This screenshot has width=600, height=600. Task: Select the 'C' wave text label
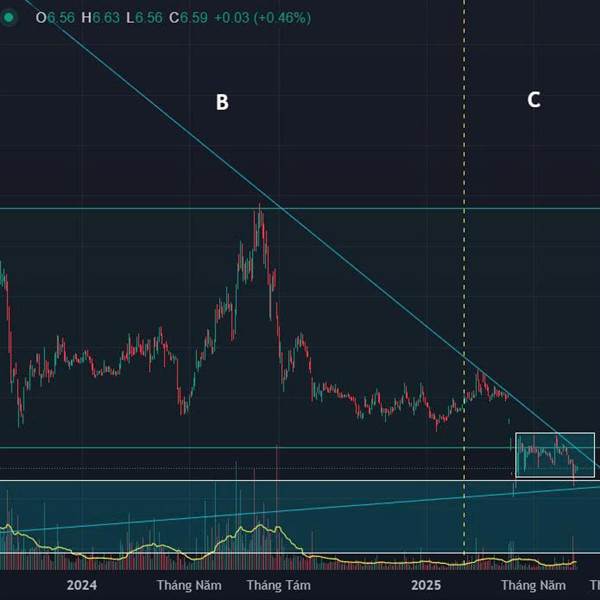point(534,99)
